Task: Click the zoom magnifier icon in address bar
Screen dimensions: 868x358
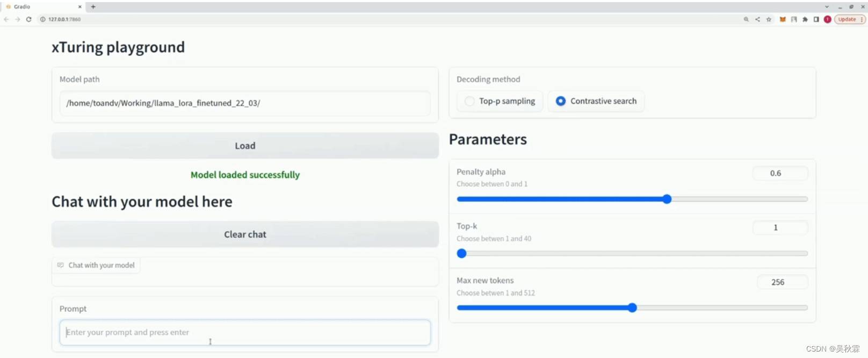Action: (x=746, y=19)
